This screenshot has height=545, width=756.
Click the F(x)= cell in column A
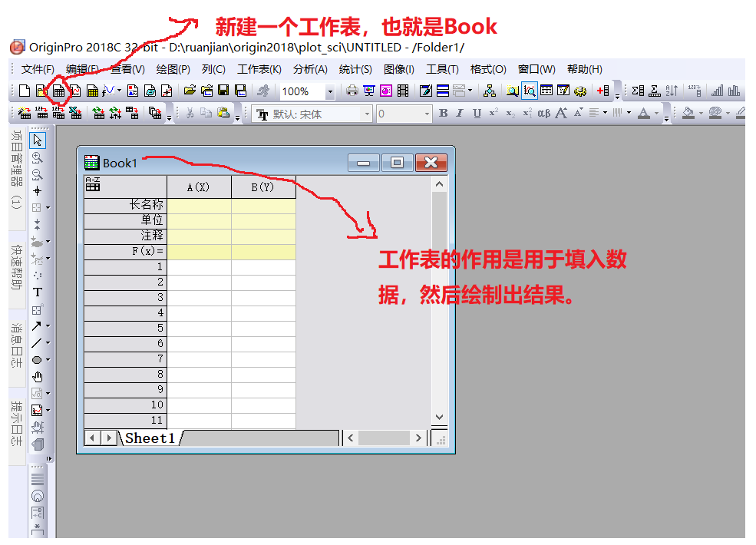pyautogui.click(x=200, y=251)
